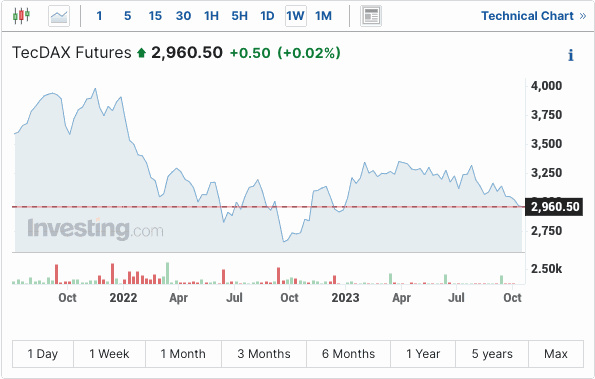595x379 pixels.
Task: Show the 3 Months range tab
Action: click(x=264, y=354)
